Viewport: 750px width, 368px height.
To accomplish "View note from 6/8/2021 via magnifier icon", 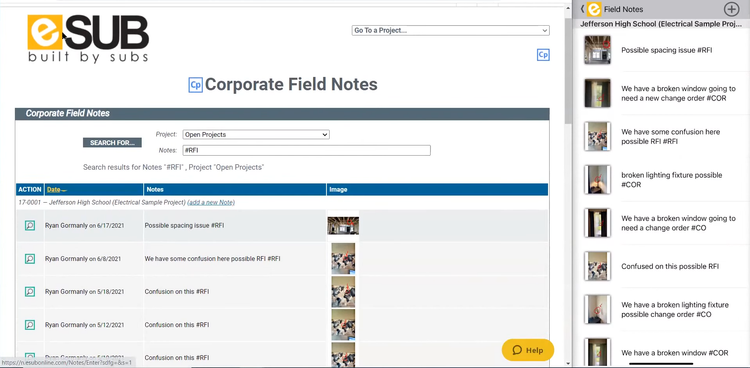I will (30, 259).
